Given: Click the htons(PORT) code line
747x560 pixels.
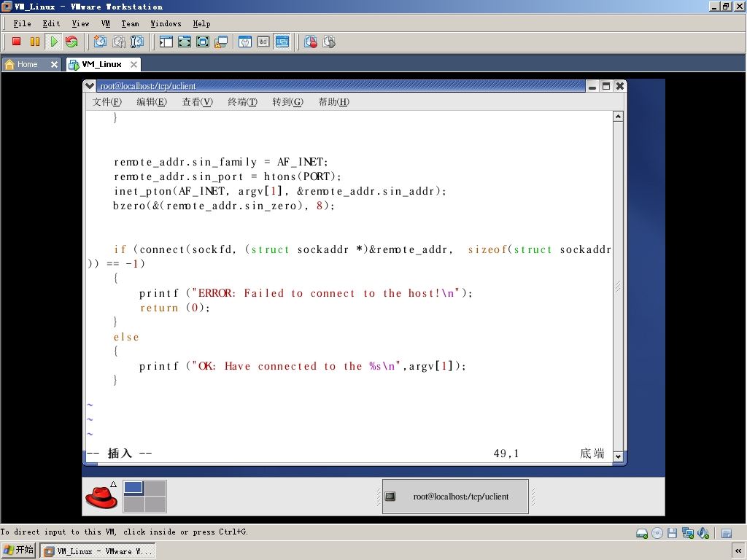Looking at the screenshot, I should click(228, 176).
